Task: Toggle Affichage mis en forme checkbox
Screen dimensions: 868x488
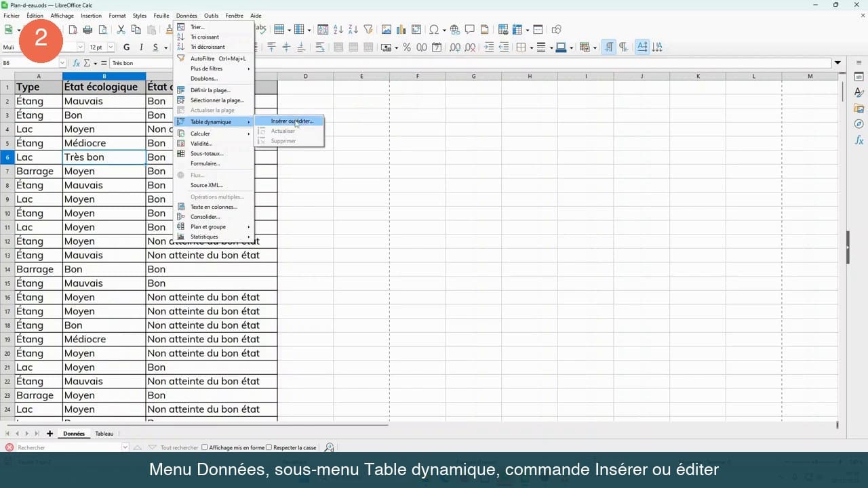Action: pyautogui.click(x=205, y=447)
